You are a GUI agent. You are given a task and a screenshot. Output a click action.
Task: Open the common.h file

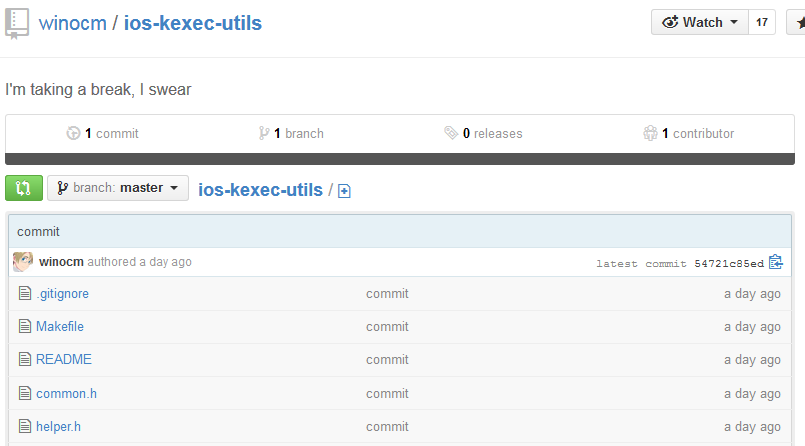tap(66, 394)
